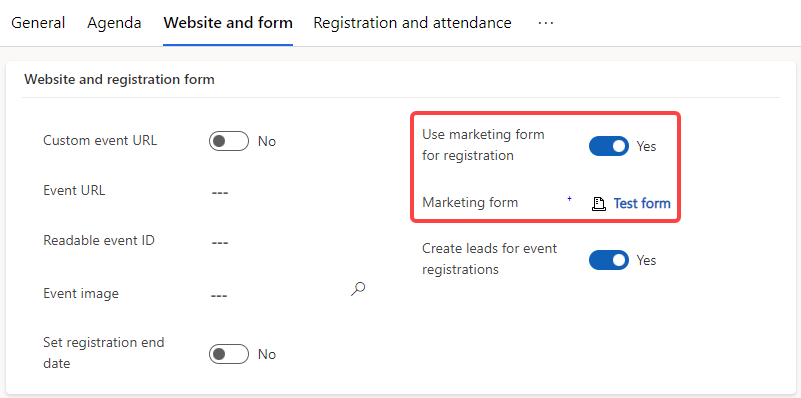Disable Use marketing form for registration
The width and height of the screenshot is (801, 398).
(x=608, y=146)
